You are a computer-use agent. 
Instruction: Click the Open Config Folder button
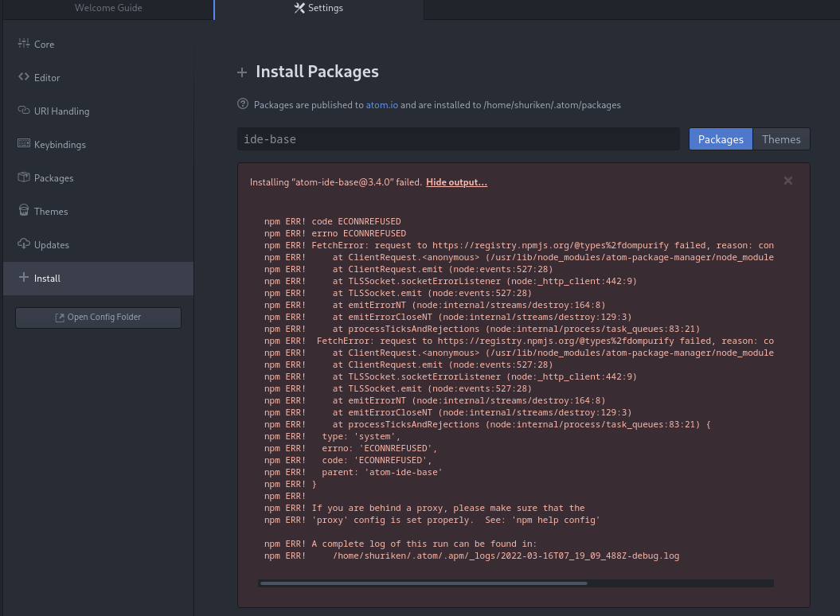tap(98, 317)
